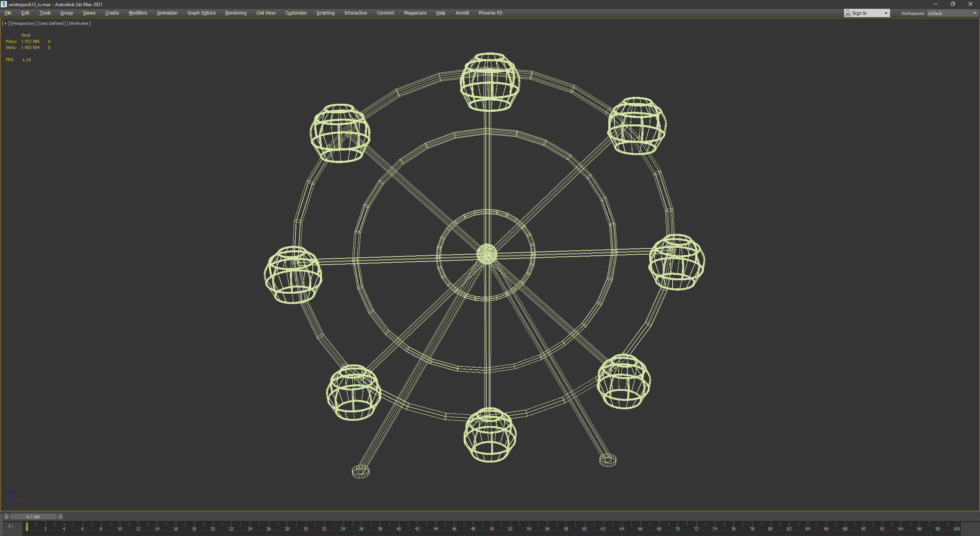Click the 3ds Max application icon
This screenshot has height=536, width=980.
pos(4,4)
